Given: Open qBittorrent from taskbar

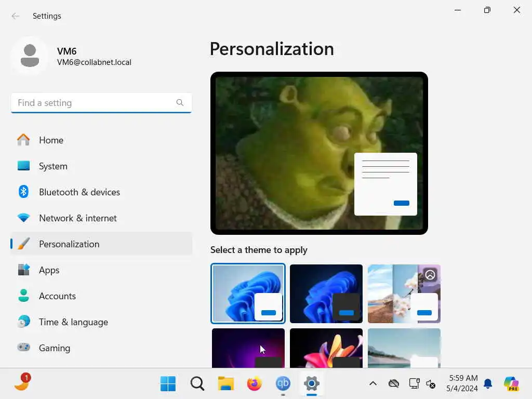Looking at the screenshot, I should point(283,384).
